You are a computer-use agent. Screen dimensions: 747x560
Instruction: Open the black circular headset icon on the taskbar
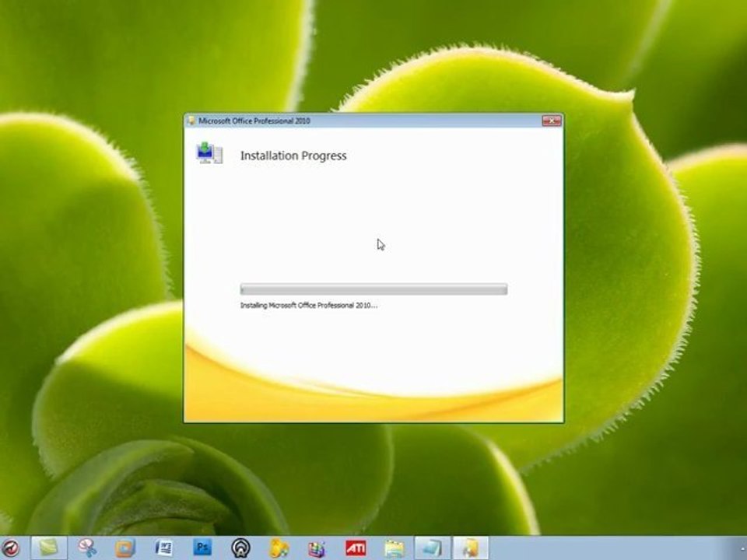click(x=240, y=548)
